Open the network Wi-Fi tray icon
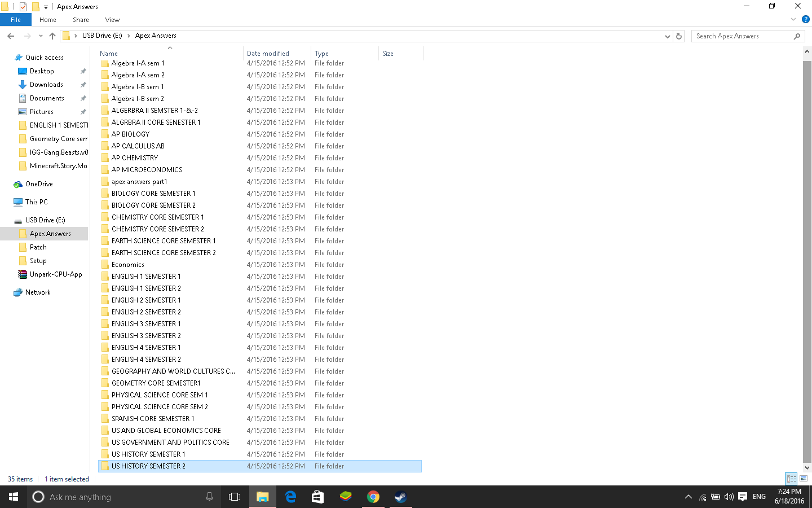The width and height of the screenshot is (812, 508). 703,497
